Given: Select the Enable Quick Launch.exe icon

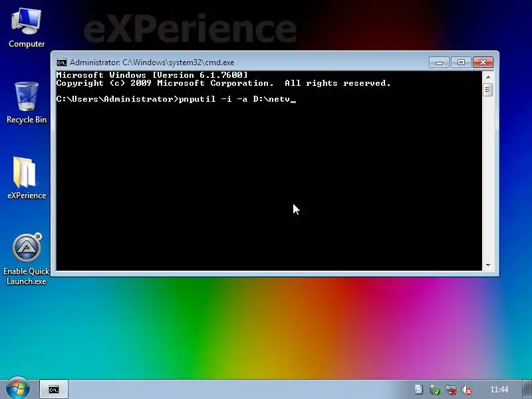Looking at the screenshot, I should tap(27, 259).
